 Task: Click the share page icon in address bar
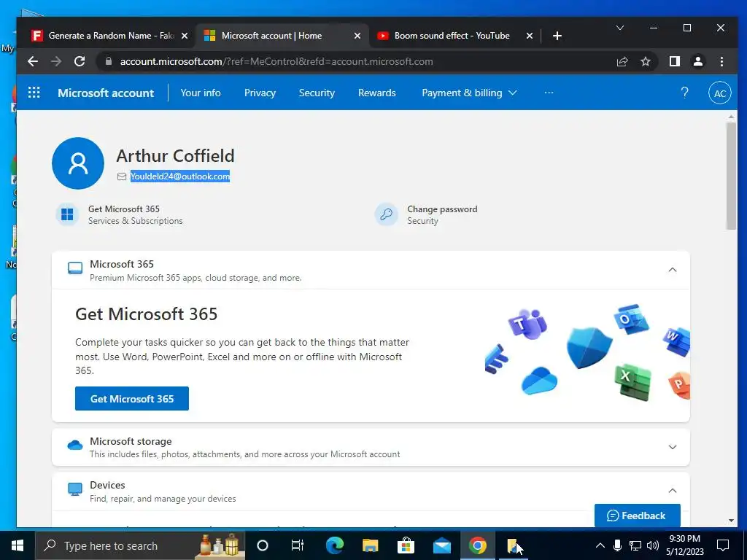(622, 61)
